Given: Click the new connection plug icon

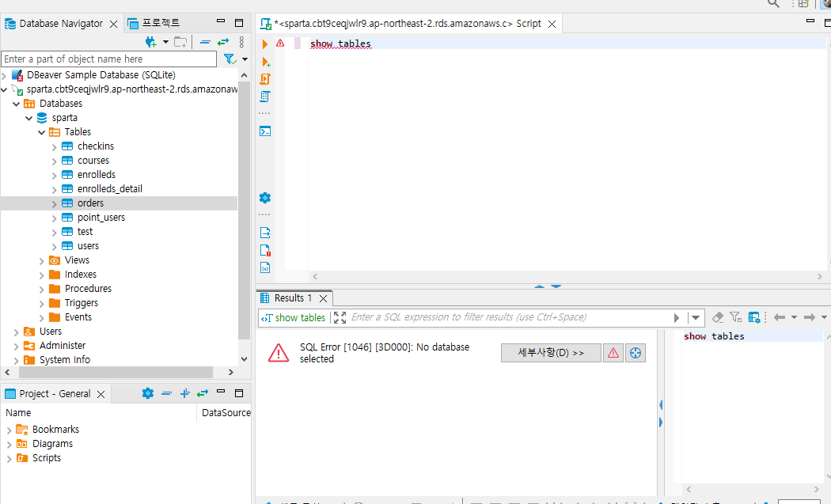Looking at the screenshot, I should pyautogui.click(x=151, y=42).
